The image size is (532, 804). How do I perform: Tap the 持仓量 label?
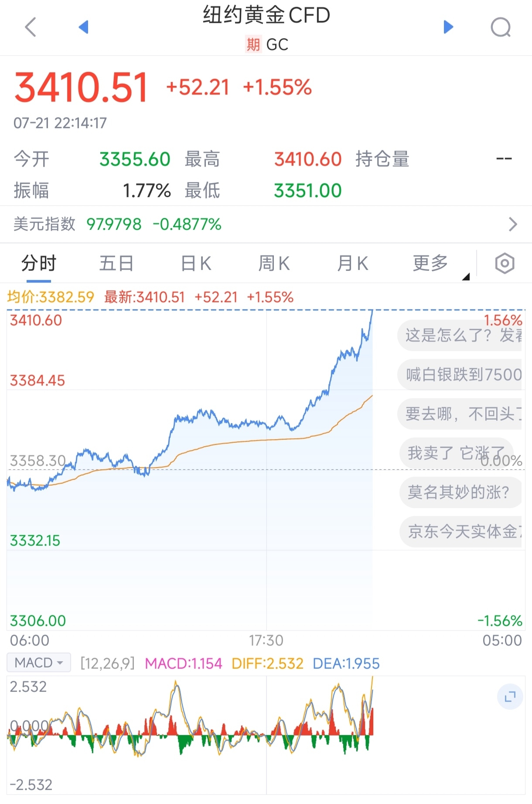click(x=382, y=159)
